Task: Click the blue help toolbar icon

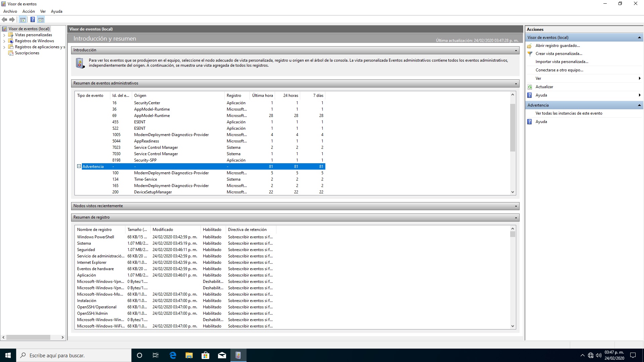Action: pos(33,19)
